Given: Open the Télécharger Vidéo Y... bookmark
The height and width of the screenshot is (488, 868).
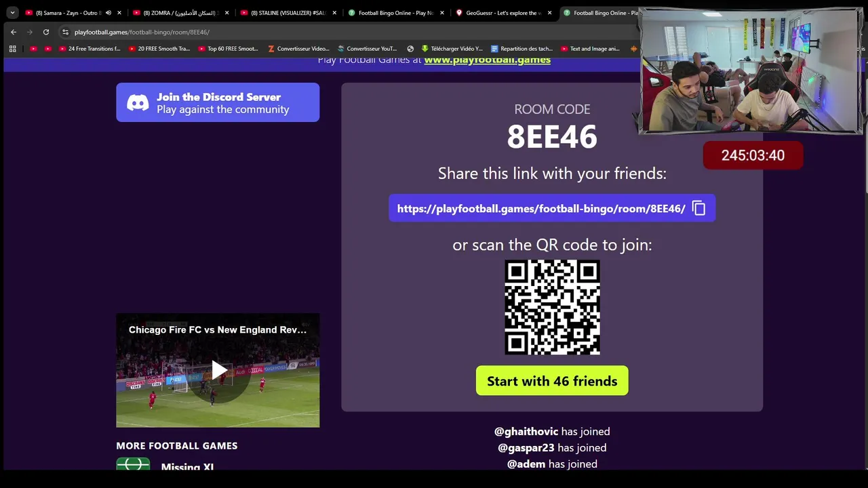Looking at the screenshot, I should coord(452,49).
